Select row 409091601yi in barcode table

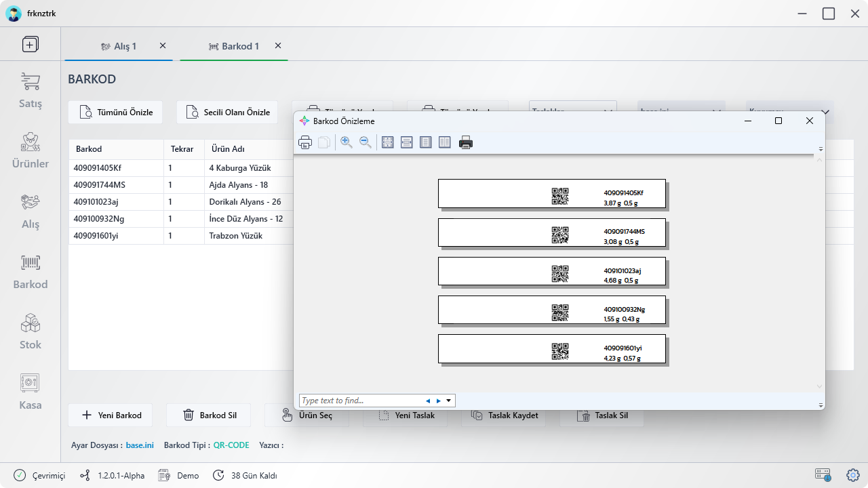coord(181,236)
